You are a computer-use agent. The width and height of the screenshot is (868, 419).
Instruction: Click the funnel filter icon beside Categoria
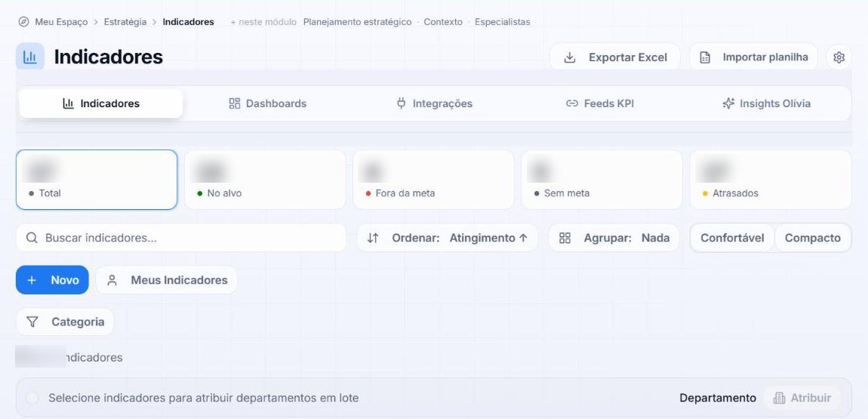(x=32, y=322)
